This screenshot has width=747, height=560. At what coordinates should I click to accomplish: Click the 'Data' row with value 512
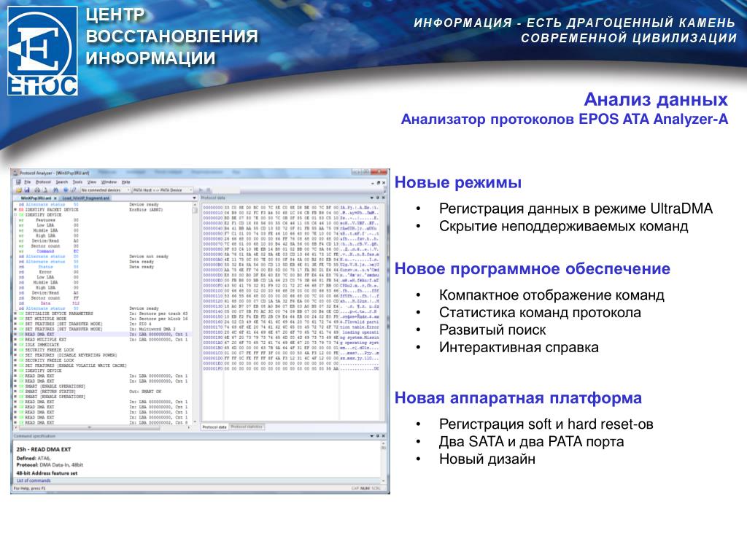pyautogui.click(x=49, y=303)
